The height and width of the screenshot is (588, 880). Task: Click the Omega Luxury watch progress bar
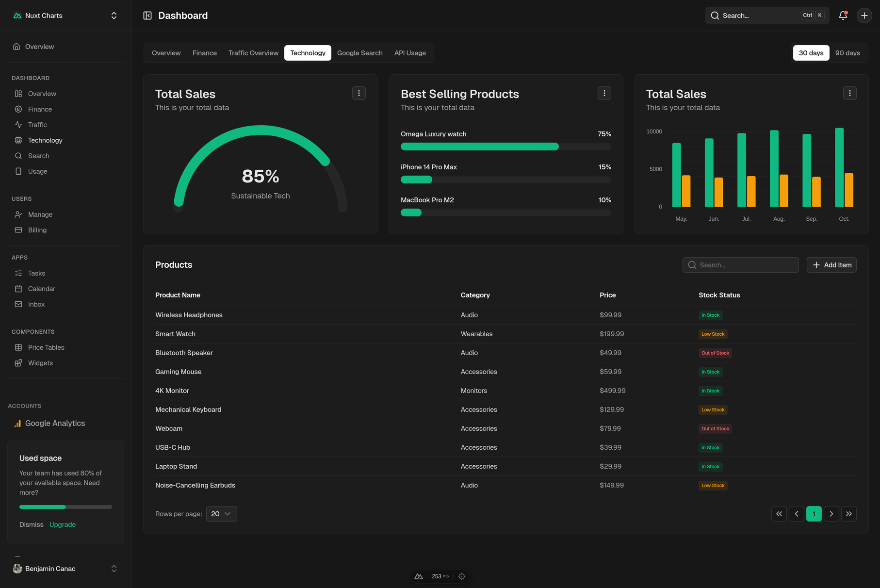click(505, 147)
